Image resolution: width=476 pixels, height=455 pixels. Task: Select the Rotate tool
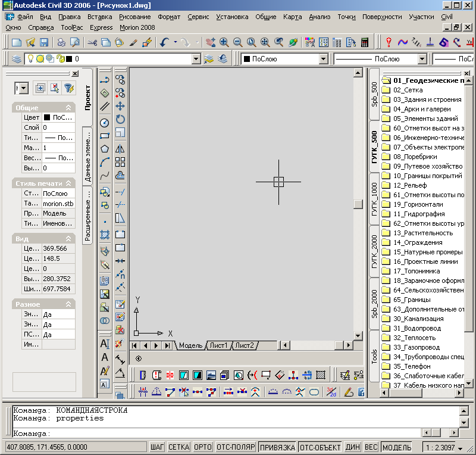[x=120, y=119]
